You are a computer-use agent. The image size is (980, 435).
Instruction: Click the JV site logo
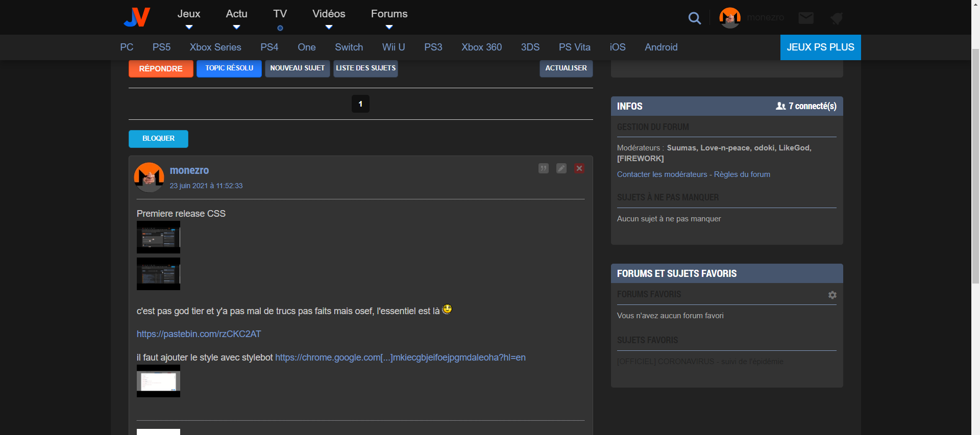coord(137,17)
